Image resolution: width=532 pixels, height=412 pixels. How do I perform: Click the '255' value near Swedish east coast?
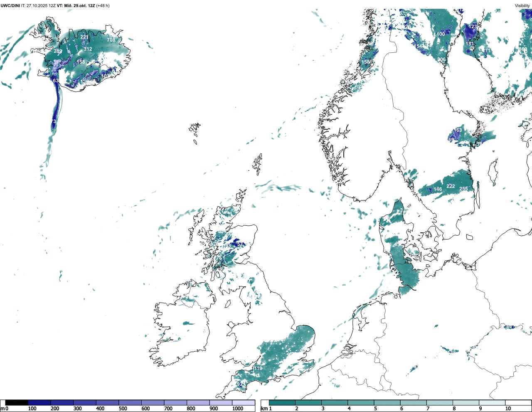point(463,189)
